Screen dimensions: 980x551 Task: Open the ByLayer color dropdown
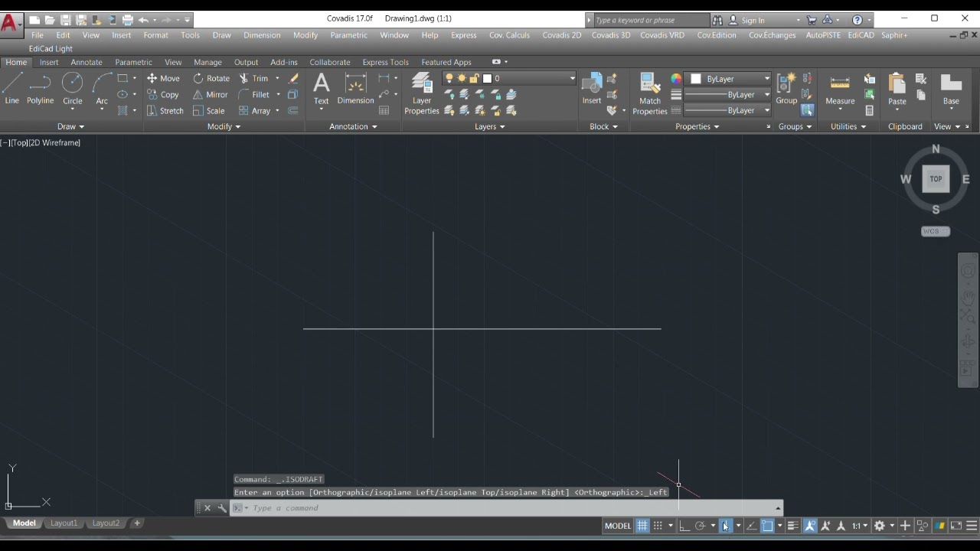[x=766, y=79]
